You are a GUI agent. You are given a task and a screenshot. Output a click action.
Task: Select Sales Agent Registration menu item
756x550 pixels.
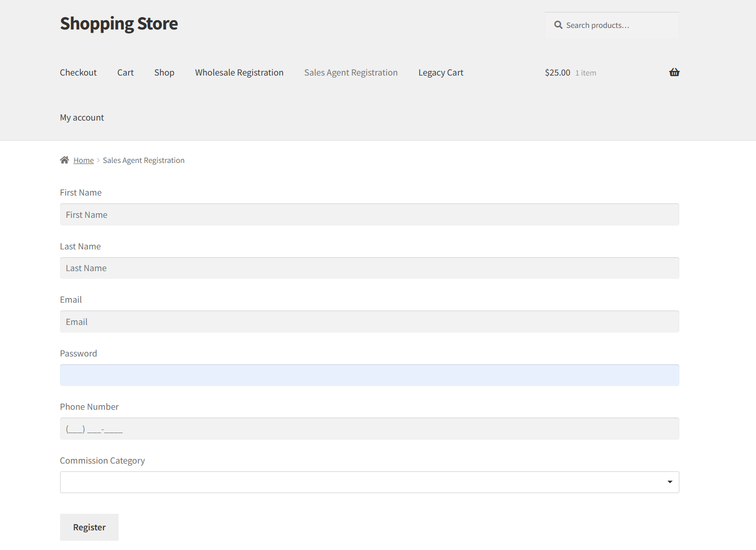click(351, 72)
